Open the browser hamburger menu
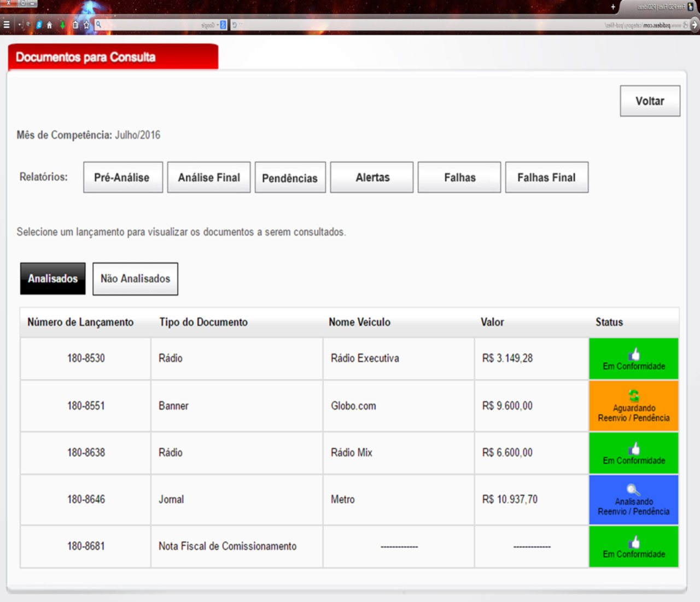Image resolution: width=700 pixels, height=602 pixels. click(x=7, y=25)
